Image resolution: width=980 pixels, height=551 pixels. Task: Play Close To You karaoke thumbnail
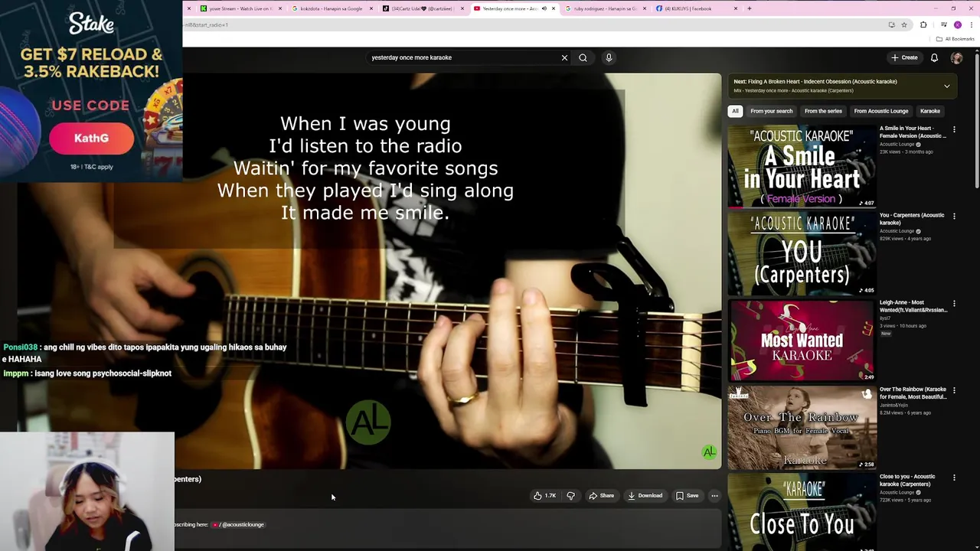point(801,513)
